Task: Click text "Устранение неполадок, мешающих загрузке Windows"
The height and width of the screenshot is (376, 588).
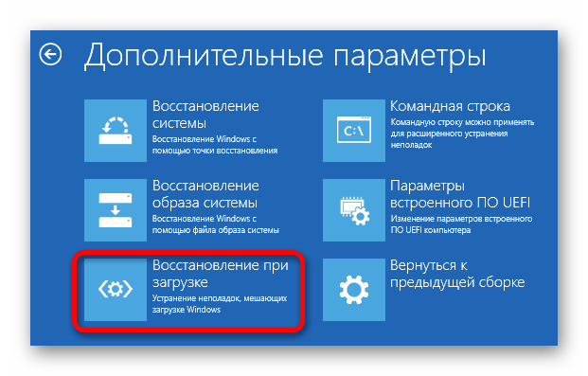Action: pyautogui.click(x=220, y=304)
